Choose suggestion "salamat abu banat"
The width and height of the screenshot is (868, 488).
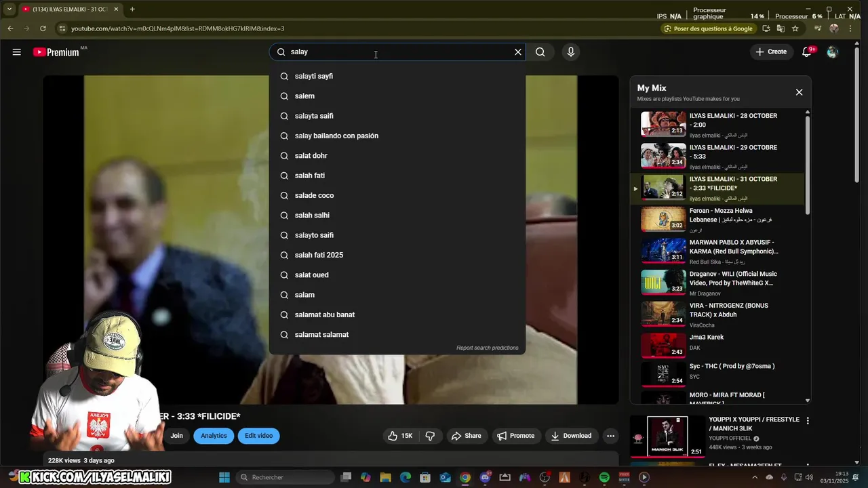click(x=397, y=314)
